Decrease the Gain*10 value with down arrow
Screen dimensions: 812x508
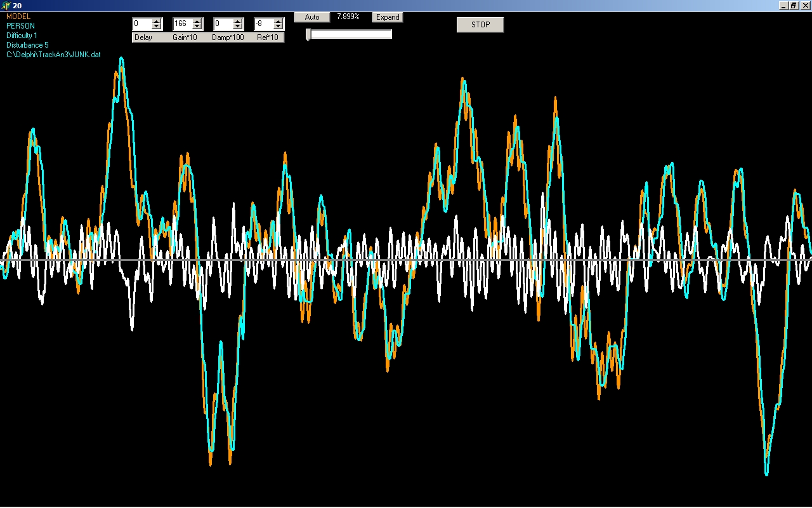point(197,27)
